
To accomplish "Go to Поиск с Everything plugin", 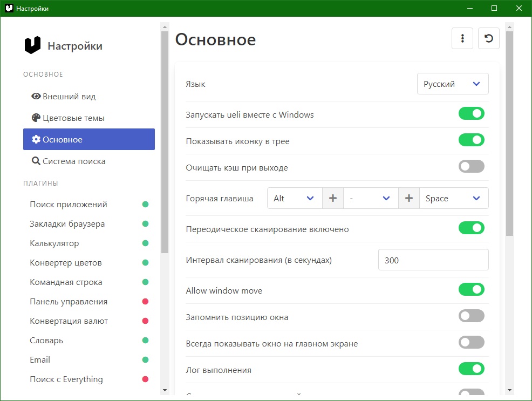I will tap(66, 379).
